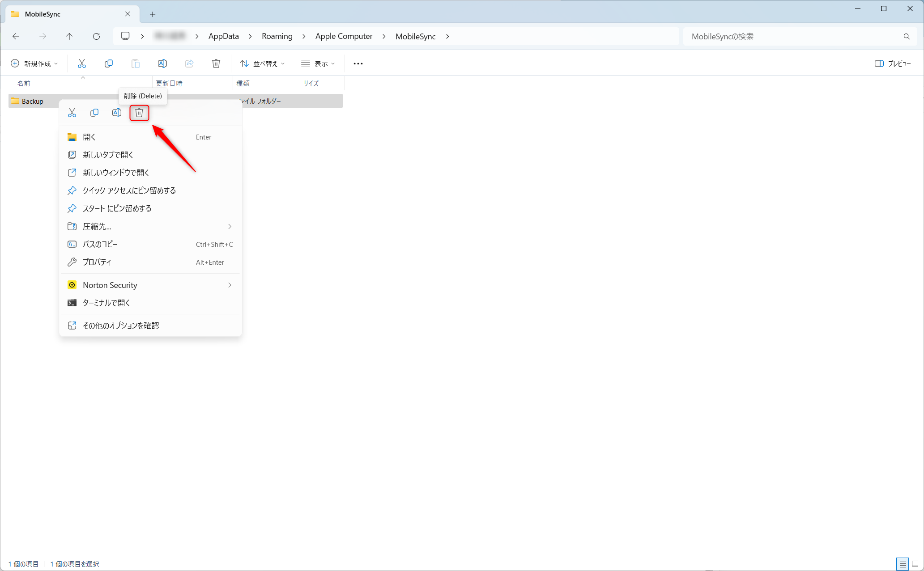The height and width of the screenshot is (571, 924).
Task: Select スタート にピン留めする menu item
Action: coord(150,209)
